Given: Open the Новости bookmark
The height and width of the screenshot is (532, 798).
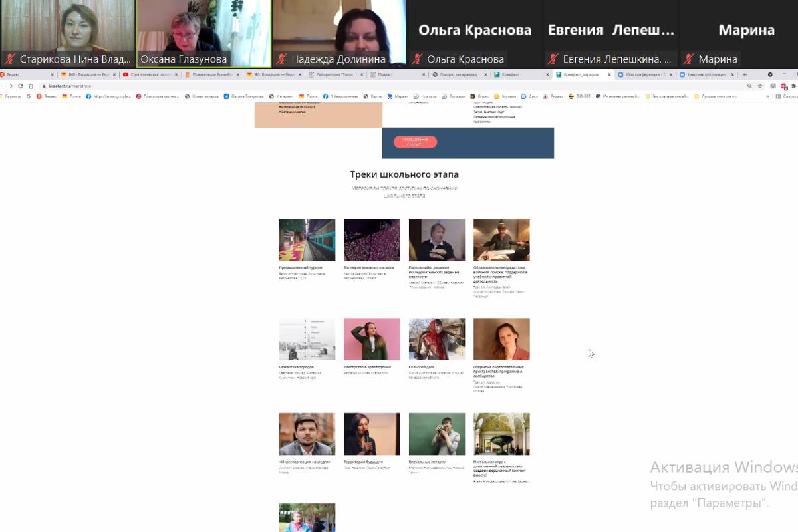Looking at the screenshot, I should [425, 96].
